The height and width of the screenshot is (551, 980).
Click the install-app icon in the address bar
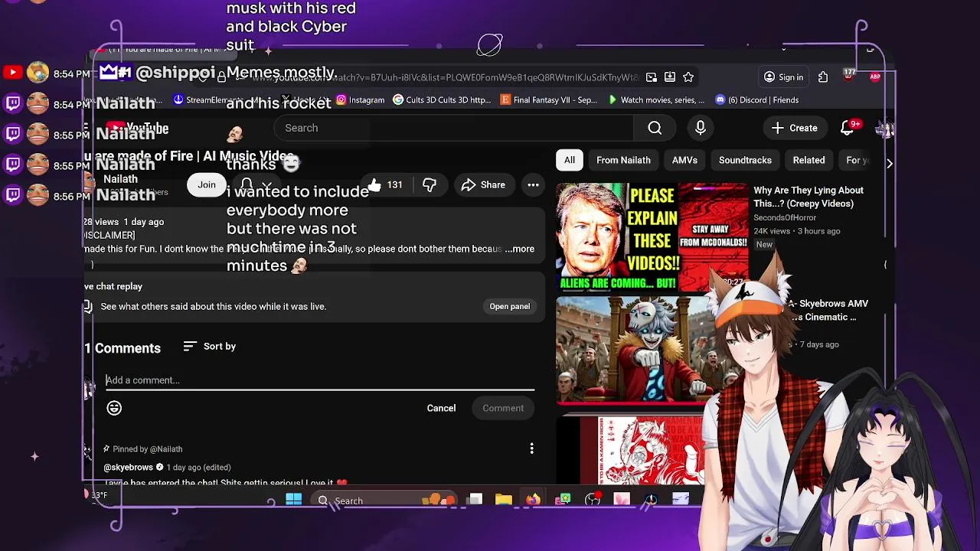pyautogui.click(x=670, y=77)
